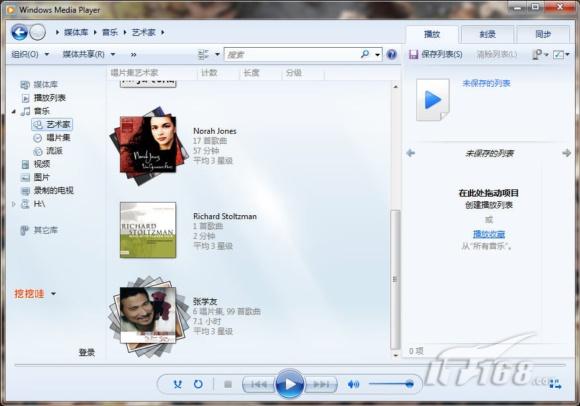Image resolution: width=580 pixels, height=406 pixels.
Task: Open 流派 genre view
Action: coord(54,151)
